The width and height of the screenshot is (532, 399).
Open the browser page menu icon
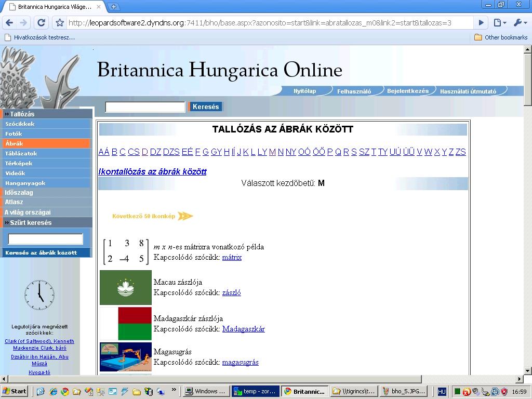499,23
